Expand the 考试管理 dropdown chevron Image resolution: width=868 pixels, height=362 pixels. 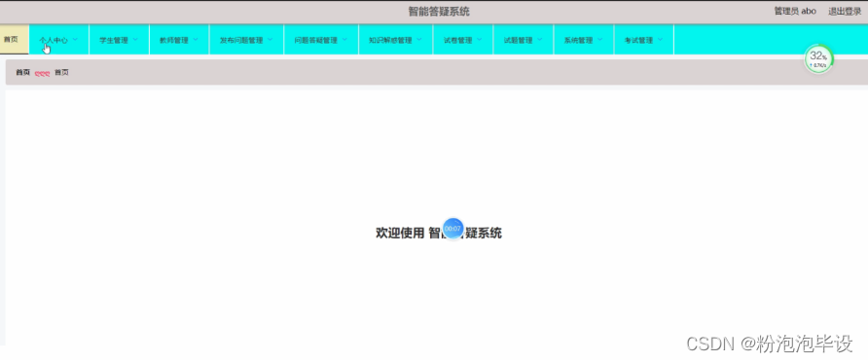(661, 39)
